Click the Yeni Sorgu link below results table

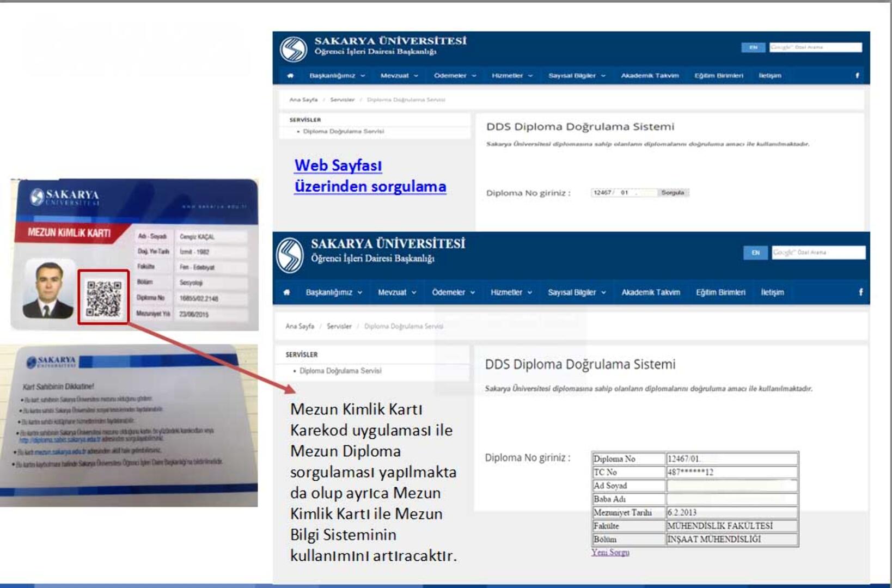[x=610, y=552]
